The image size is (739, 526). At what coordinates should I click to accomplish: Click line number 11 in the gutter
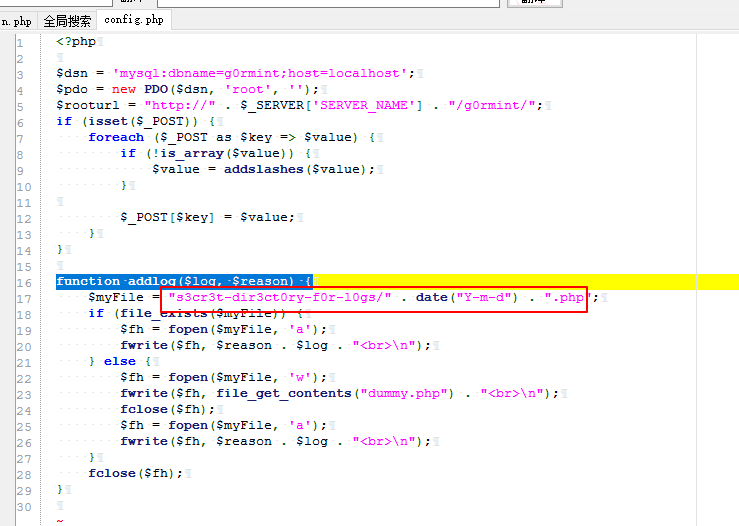[x=24, y=203]
